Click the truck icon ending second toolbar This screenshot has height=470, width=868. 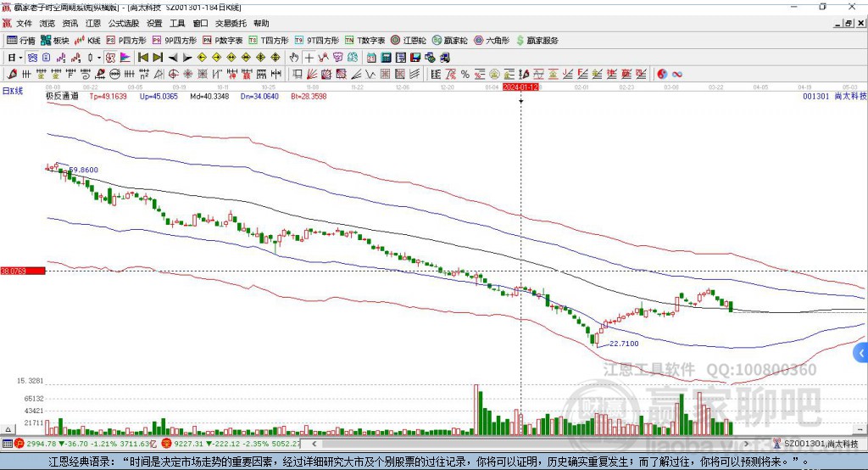click(x=444, y=58)
